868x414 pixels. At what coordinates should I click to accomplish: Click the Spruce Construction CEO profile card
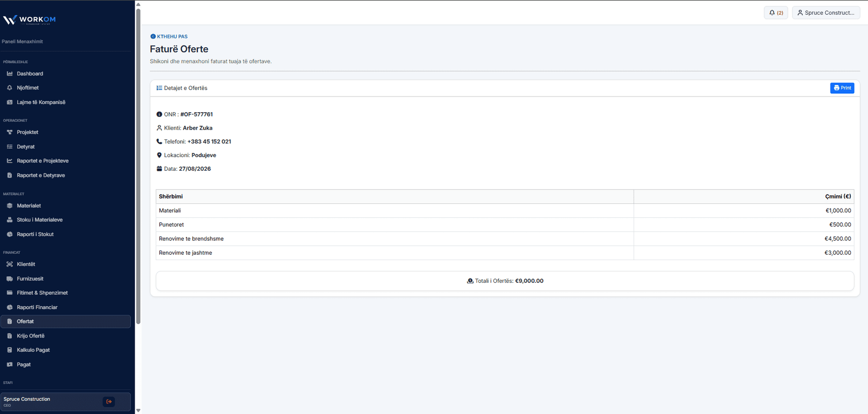pos(66,402)
